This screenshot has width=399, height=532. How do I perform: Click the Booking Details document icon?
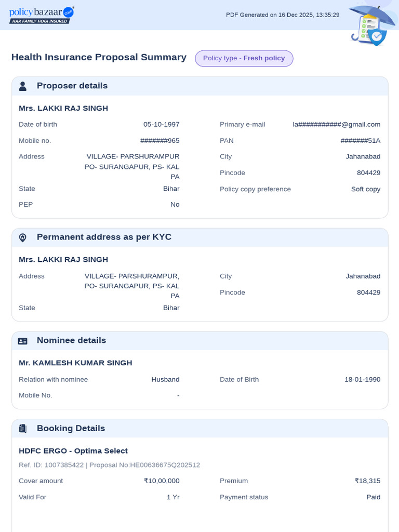(23, 429)
